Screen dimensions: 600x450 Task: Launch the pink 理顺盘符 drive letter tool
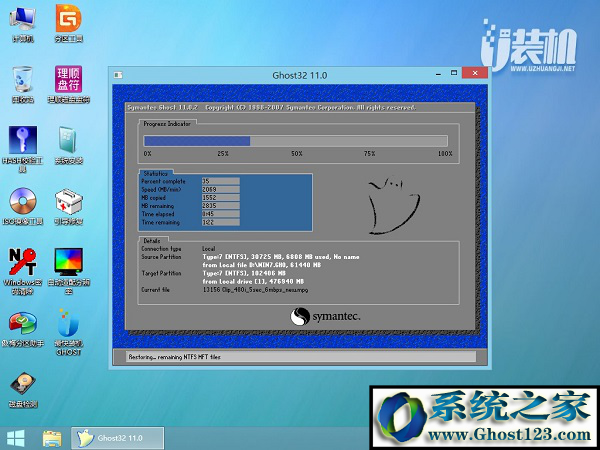tap(68, 84)
